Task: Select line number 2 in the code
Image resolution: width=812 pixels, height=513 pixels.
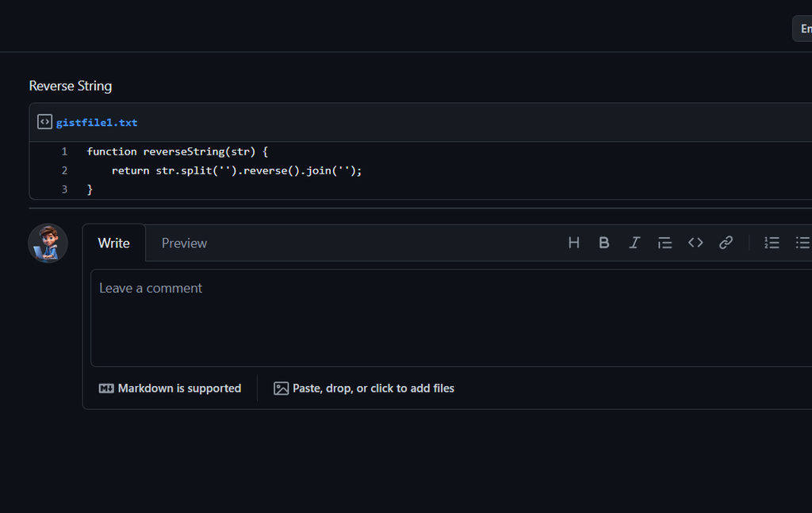Action: [x=64, y=170]
